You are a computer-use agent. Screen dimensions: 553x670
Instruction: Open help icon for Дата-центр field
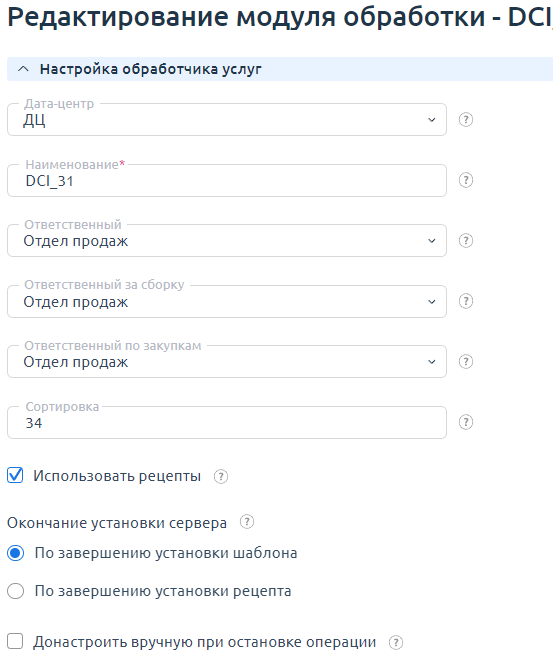tap(465, 120)
